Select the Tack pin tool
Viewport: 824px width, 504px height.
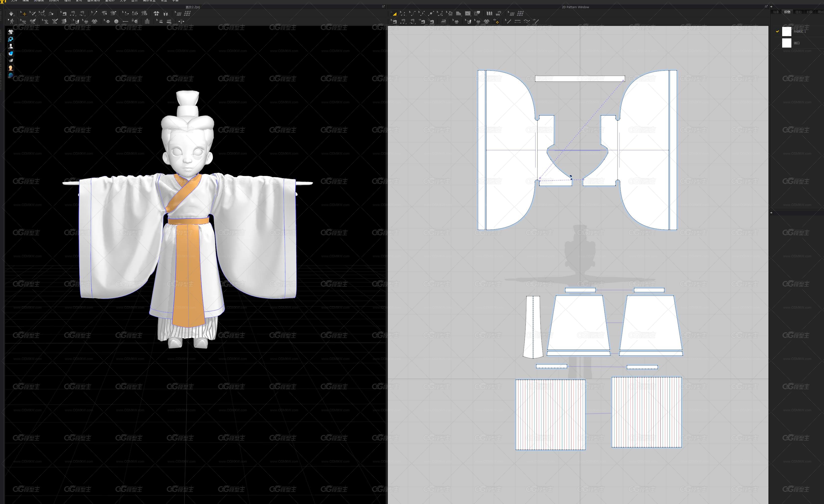coord(94,14)
